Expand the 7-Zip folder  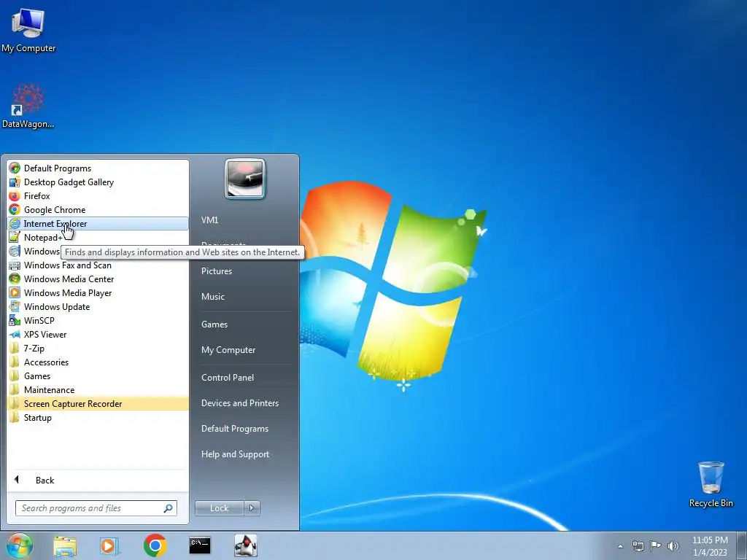pos(98,348)
